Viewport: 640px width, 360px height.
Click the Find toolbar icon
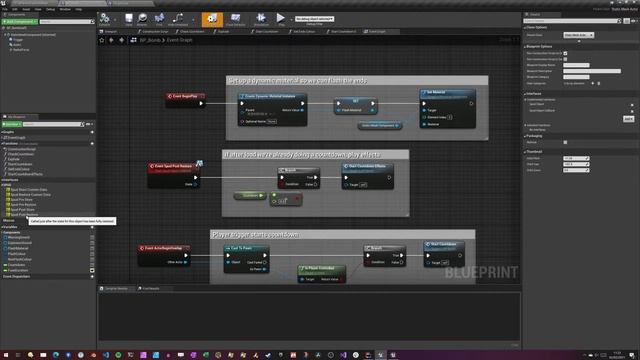pyautogui.click(x=159, y=18)
